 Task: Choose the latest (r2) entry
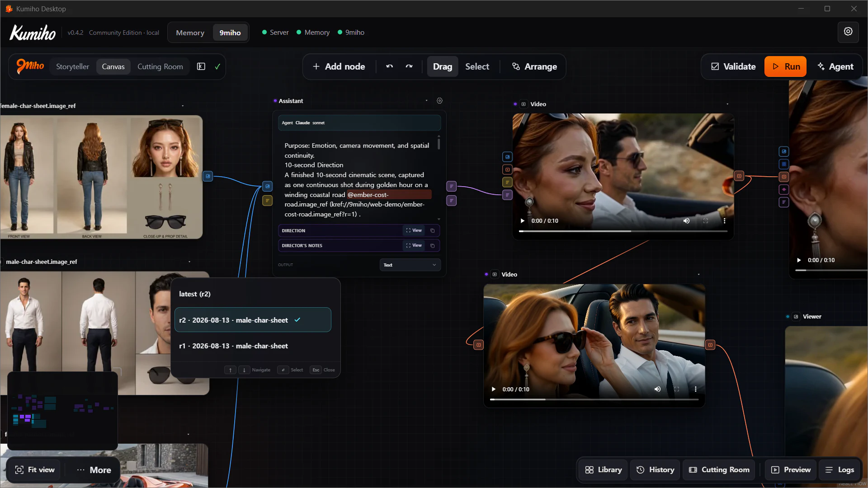(x=253, y=294)
